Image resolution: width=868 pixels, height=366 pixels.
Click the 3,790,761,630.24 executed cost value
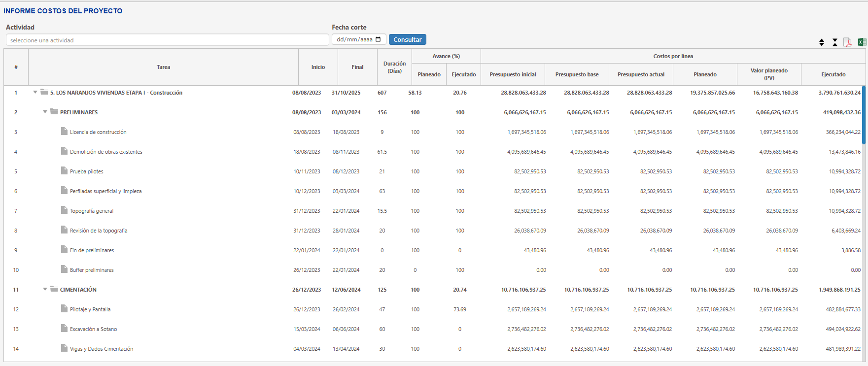point(839,93)
